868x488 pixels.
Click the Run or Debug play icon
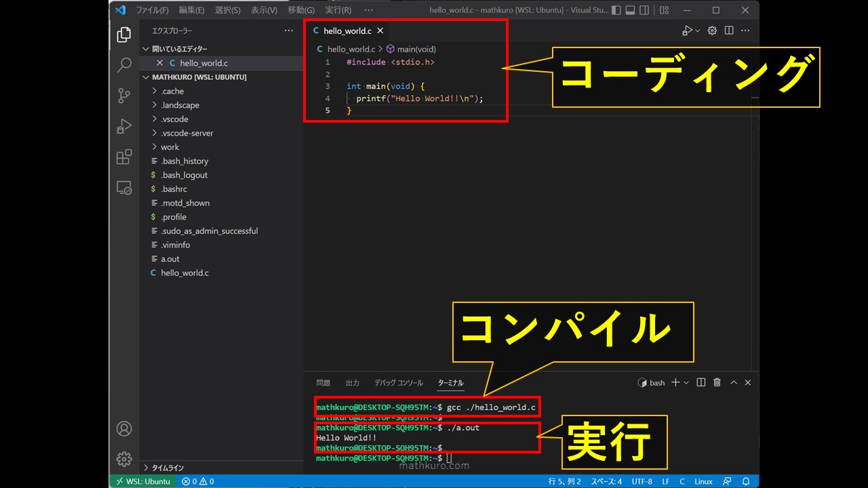click(687, 30)
